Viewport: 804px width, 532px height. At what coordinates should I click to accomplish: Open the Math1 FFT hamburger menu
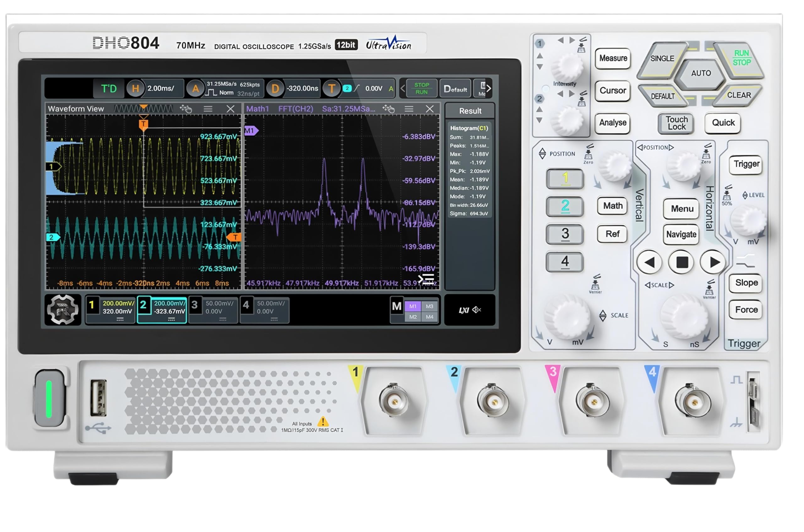[x=409, y=109]
